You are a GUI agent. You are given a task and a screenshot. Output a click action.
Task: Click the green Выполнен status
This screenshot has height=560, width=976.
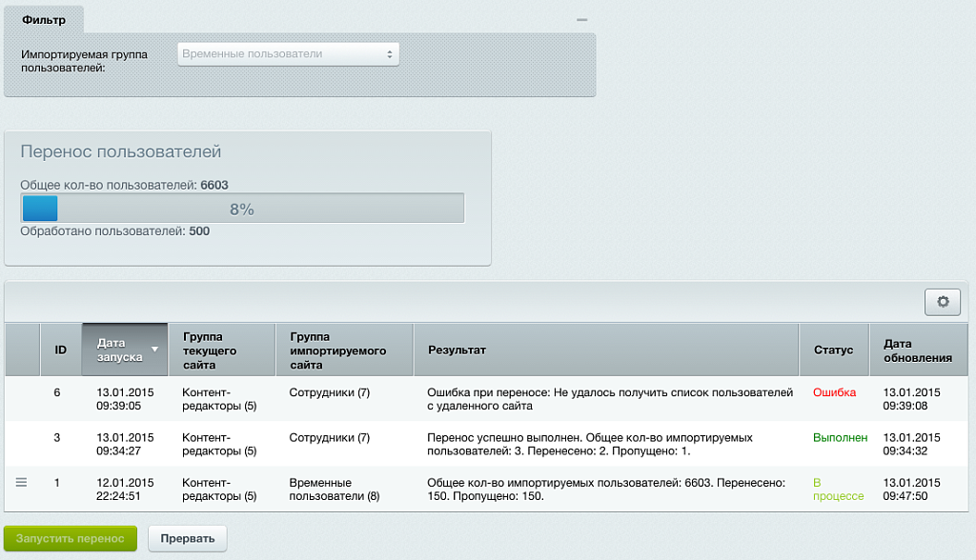840,438
